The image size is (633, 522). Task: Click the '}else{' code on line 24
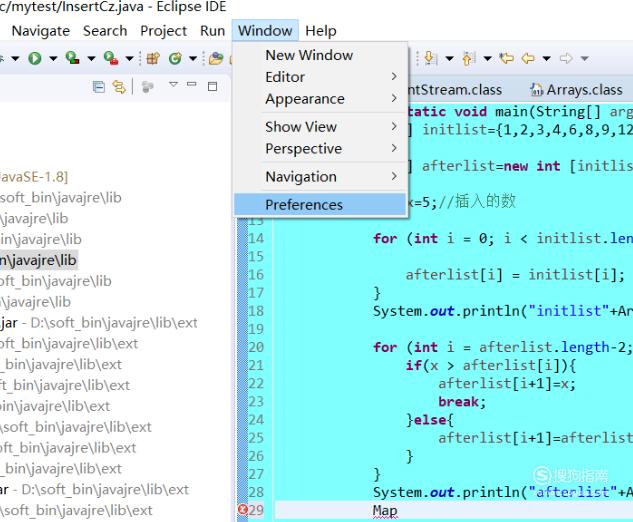click(x=430, y=419)
